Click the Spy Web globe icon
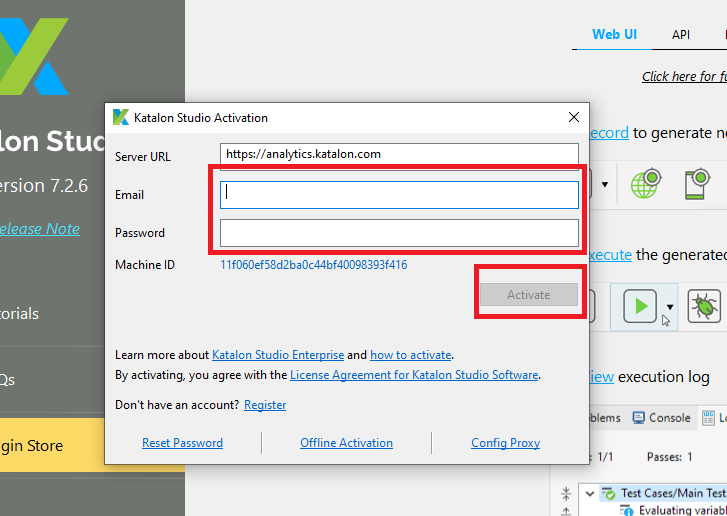This screenshot has height=516, width=727. 645,184
